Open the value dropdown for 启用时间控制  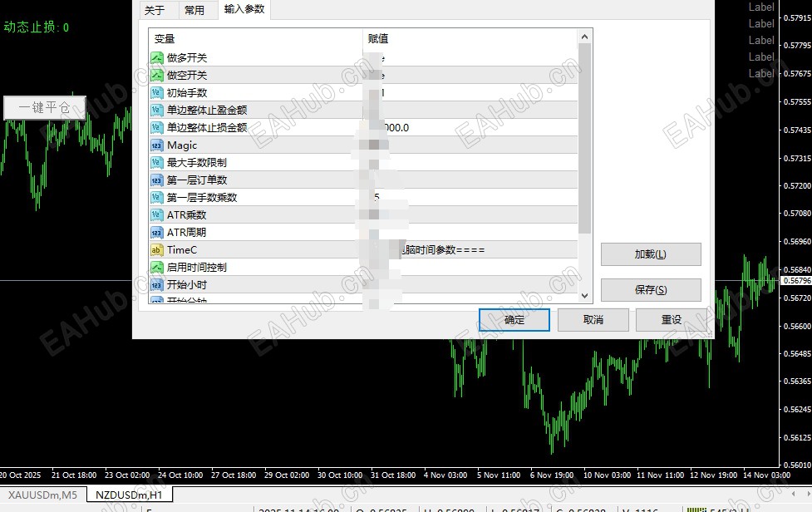[x=569, y=267]
